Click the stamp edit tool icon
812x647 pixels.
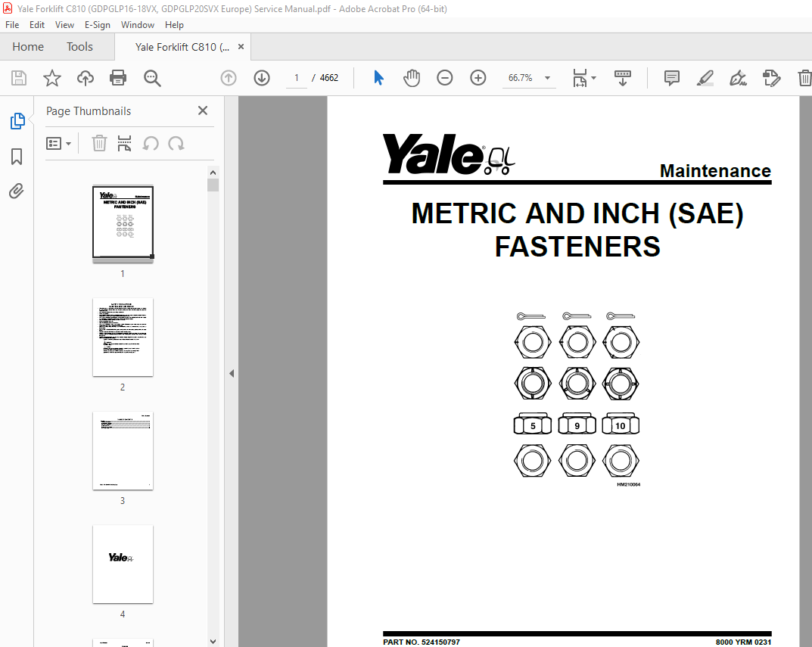(772, 78)
